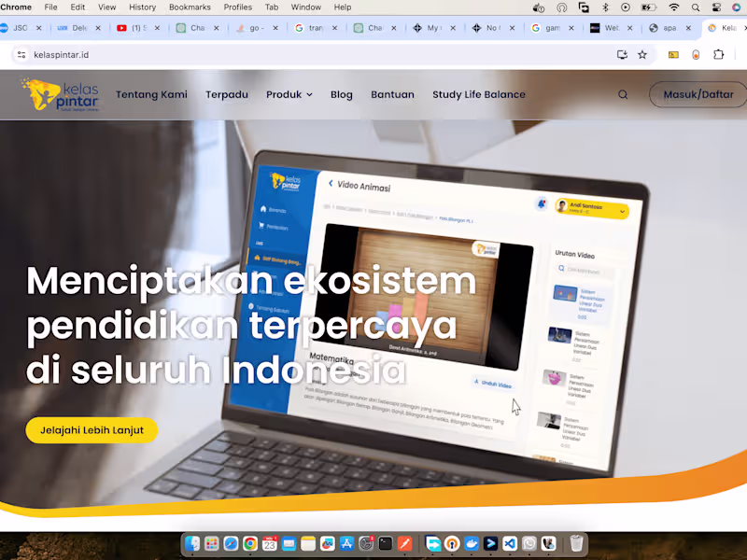The image size is (747, 560).
Task: Open the Window menu
Action: click(x=306, y=7)
